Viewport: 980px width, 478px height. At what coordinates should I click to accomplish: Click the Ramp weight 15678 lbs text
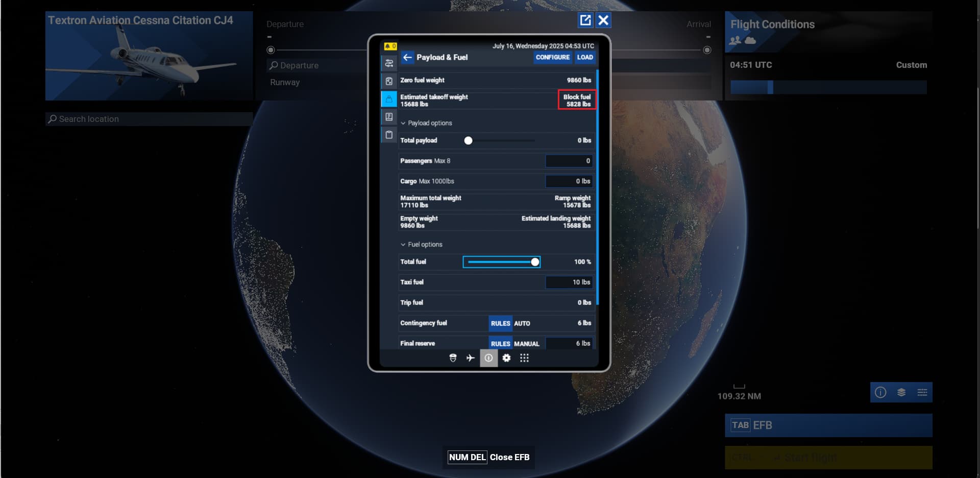573,201
